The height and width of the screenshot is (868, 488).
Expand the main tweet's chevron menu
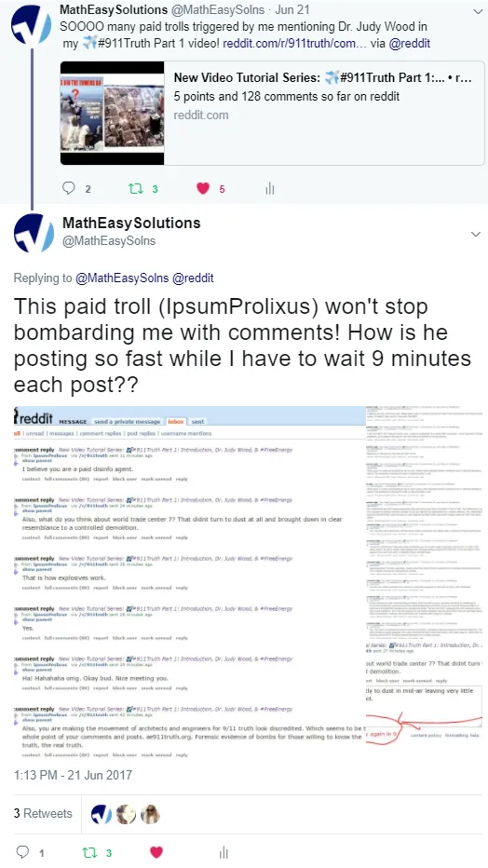tap(475, 235)
